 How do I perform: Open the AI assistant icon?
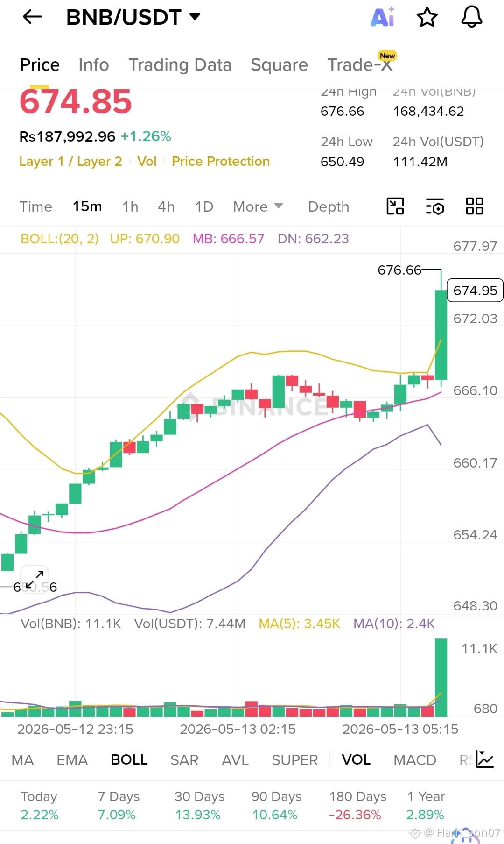[383, 17]
